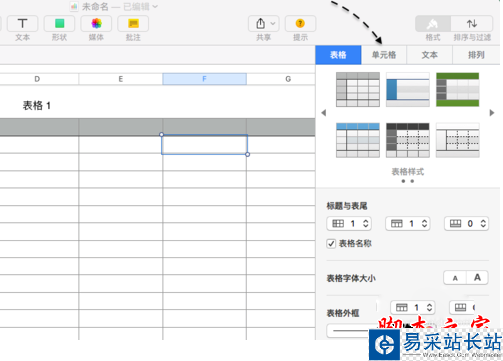Expand the share button dropdown chevron
Image resolution: width=503 pixels, height=361 pixels.
pyautogui.click(x=273, y=24)
